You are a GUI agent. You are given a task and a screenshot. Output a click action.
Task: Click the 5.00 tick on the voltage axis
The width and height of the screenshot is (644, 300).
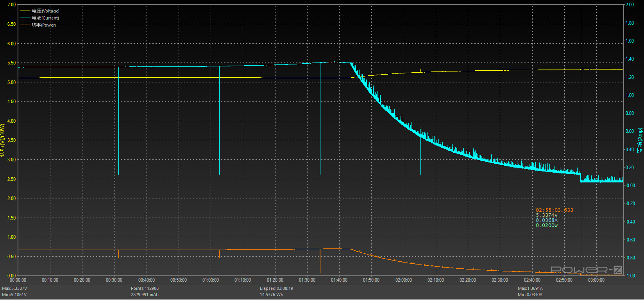point(12,82)
